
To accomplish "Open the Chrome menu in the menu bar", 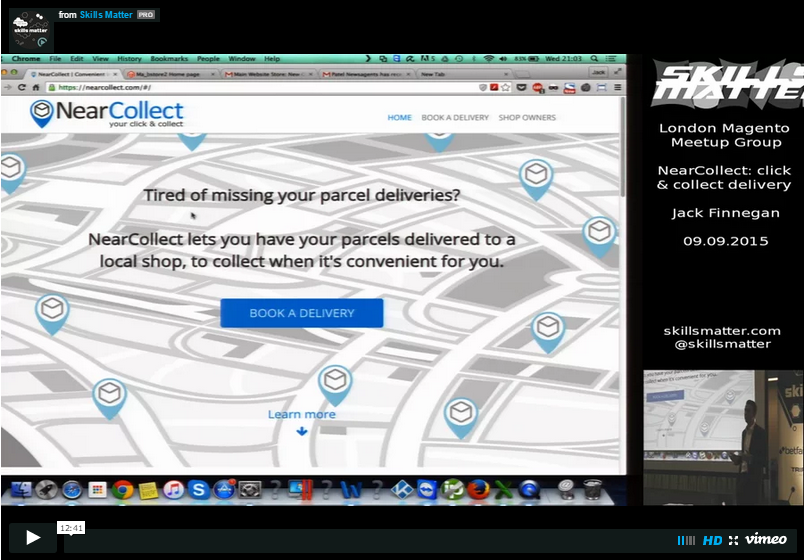I will tap(26, 58).
